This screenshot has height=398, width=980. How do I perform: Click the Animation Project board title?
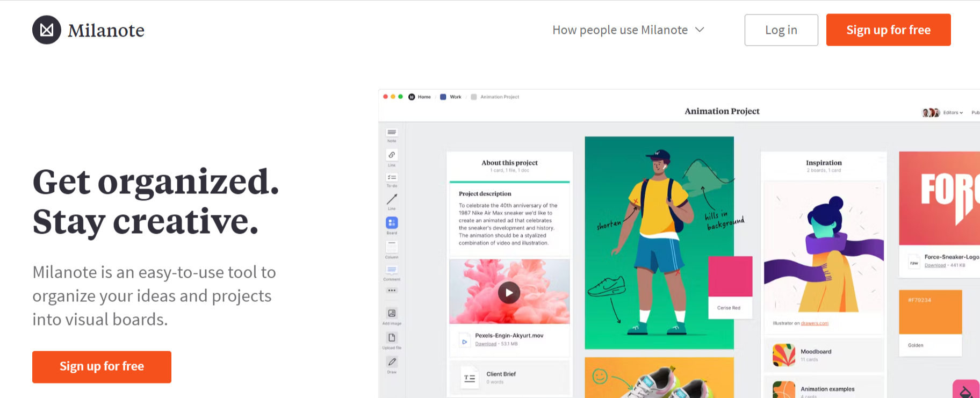click(x=722, y=111)
